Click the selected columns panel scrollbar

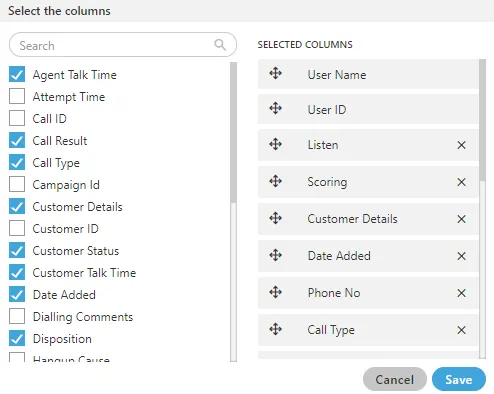[482, 209]
